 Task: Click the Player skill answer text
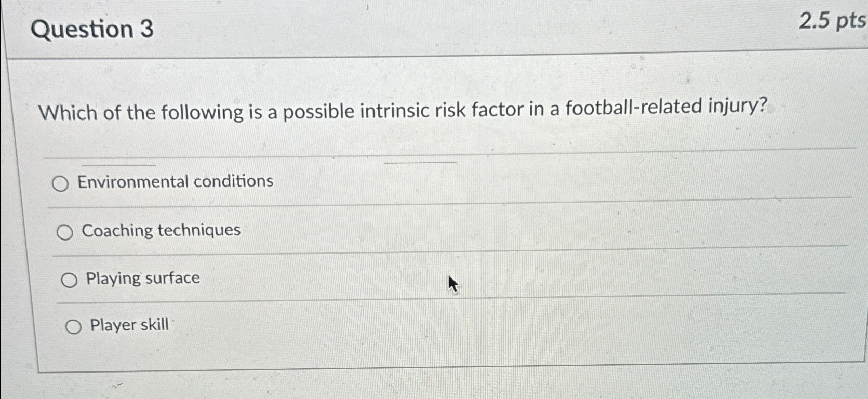tap(128, 325)
